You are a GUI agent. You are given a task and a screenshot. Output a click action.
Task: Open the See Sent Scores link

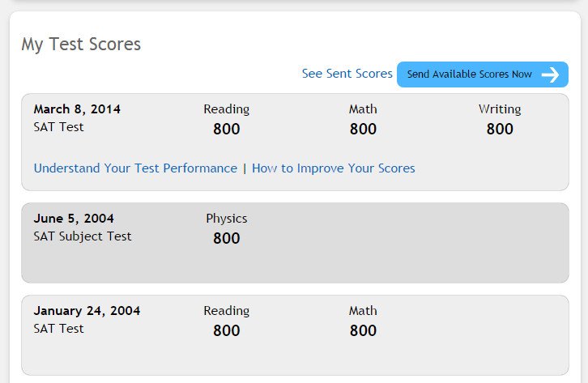(347, 74)
